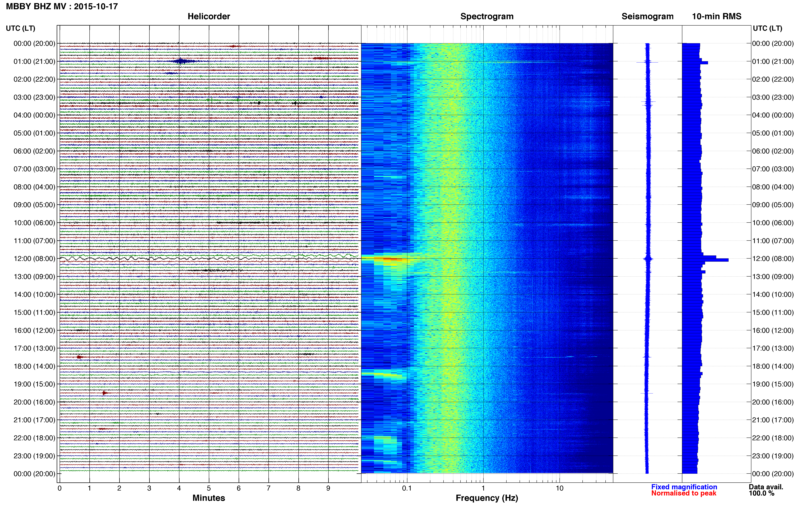Click '16:00 (12:00)' on the Helicorder time axis
Screen dimensions: 812x508
click(x=34, y=331)
